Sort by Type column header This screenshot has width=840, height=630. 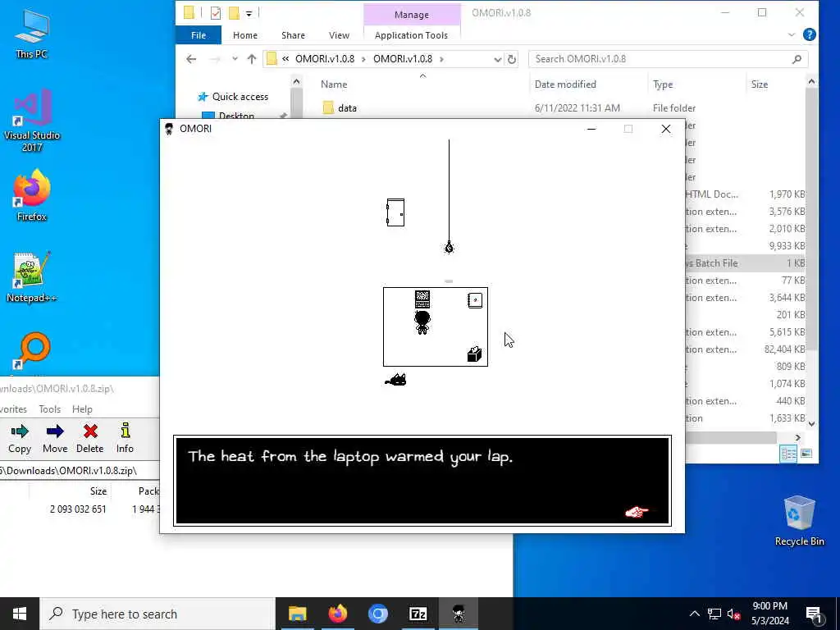(x=663, y=84)
